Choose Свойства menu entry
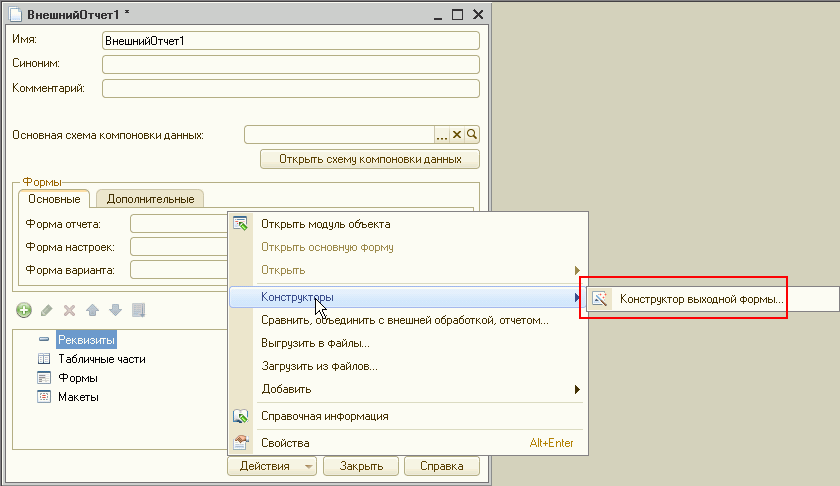This screenshot has height=486, width=840. click(x=408, y=443)
